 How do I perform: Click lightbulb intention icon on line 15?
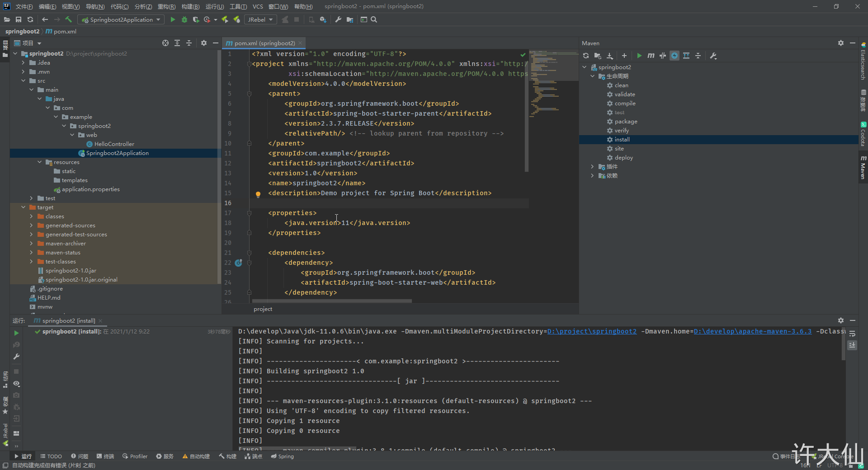[258, 194]
